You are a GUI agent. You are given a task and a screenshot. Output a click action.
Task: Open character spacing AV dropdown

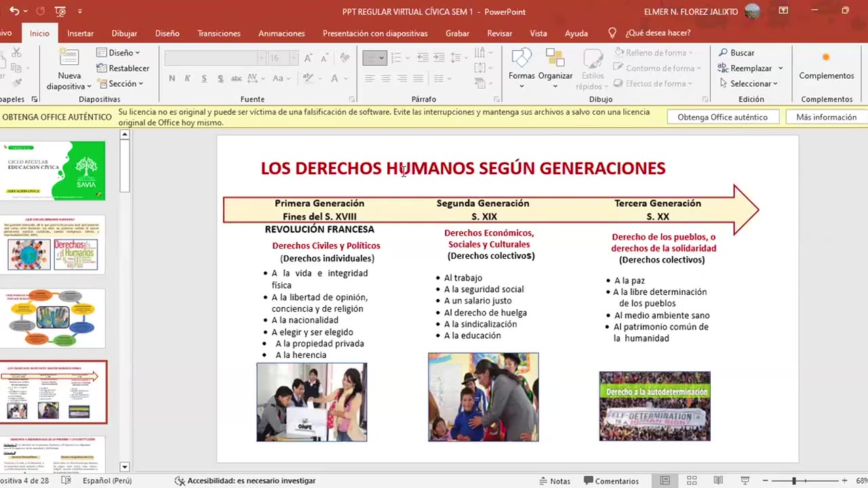coord(257,79)
